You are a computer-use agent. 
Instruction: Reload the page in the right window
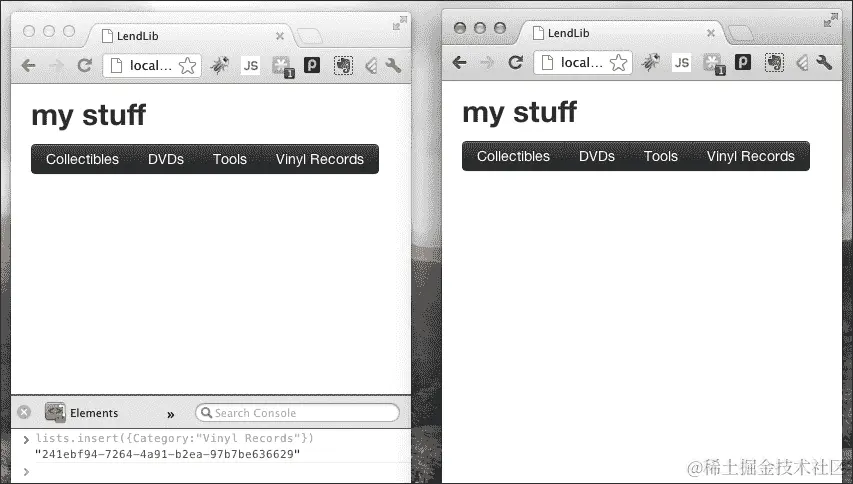coord(515,63)
